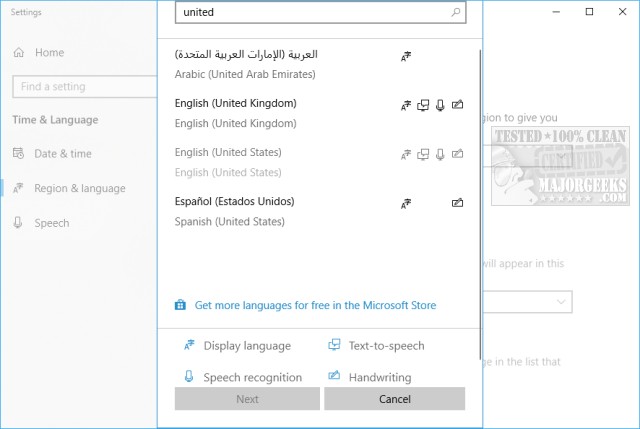Open the Region & language settings page
This screenshot has width=640, height=429.
coord(79,188)
